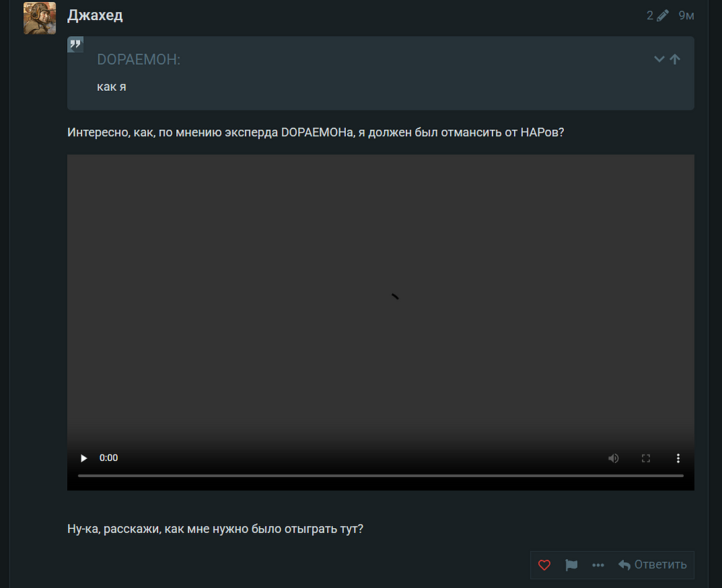Click the video progress bar
Image resolution: width=722 pixels, height=588 pixels.
(x=380, y=475)
